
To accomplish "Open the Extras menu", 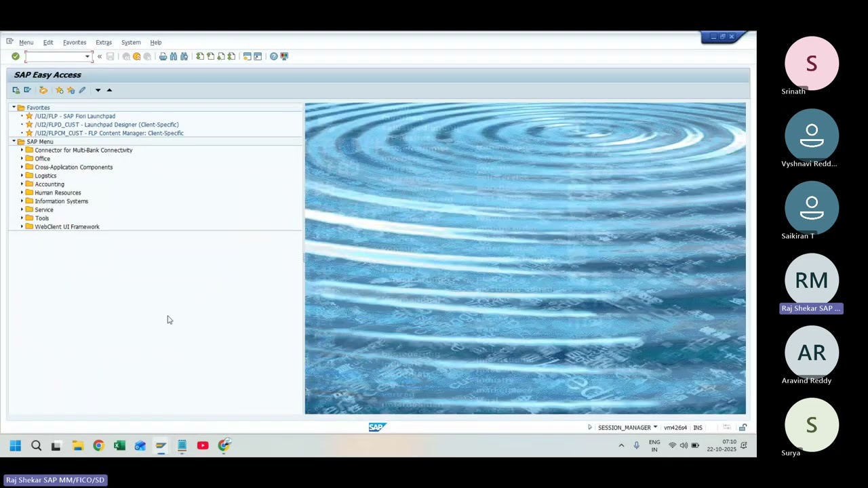I will [x=104, y=42].
